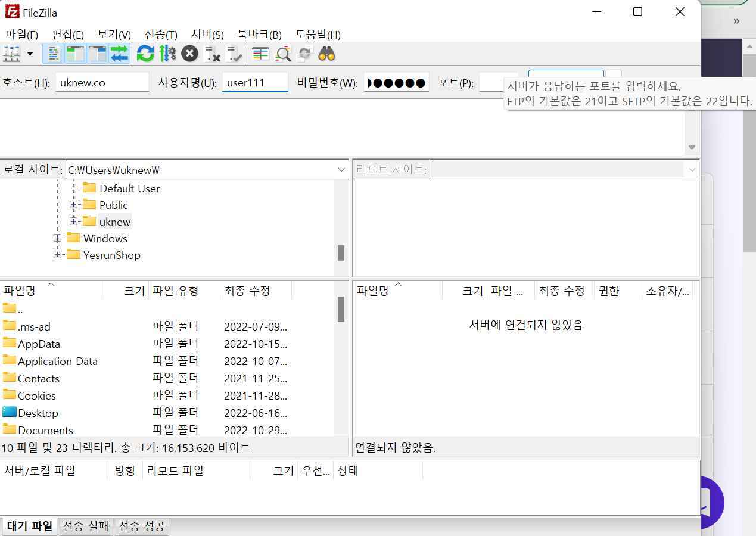The image size is (756, 536).
Task: Toggle remote directory tree display
Action: (x=97, y=54)
